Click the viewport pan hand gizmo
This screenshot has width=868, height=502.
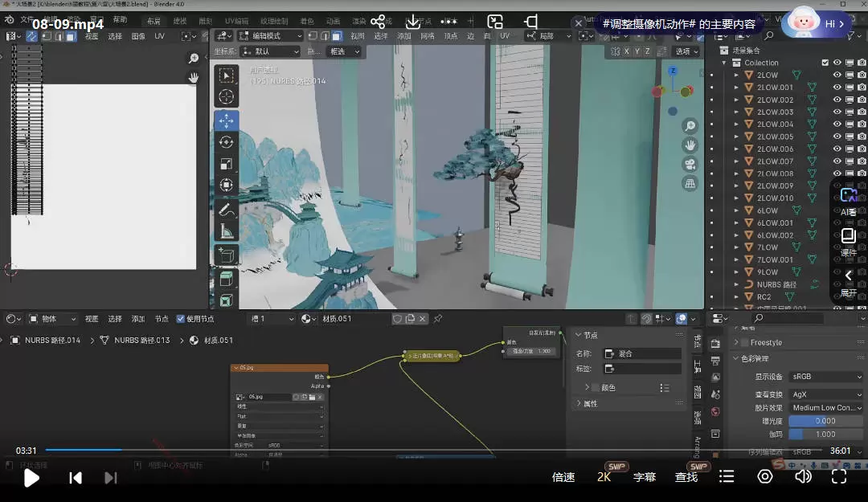tap(690, 145)
